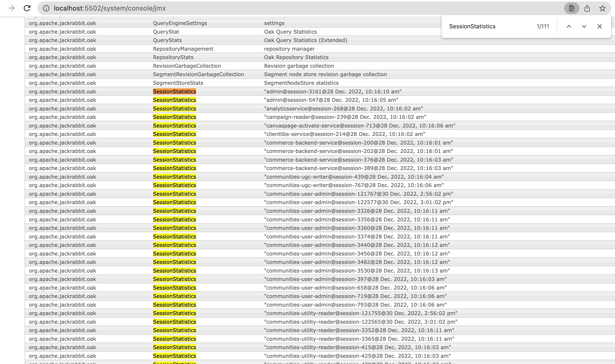Open the canvaspage-activate-service@session-713 entry

coord(359,126)
